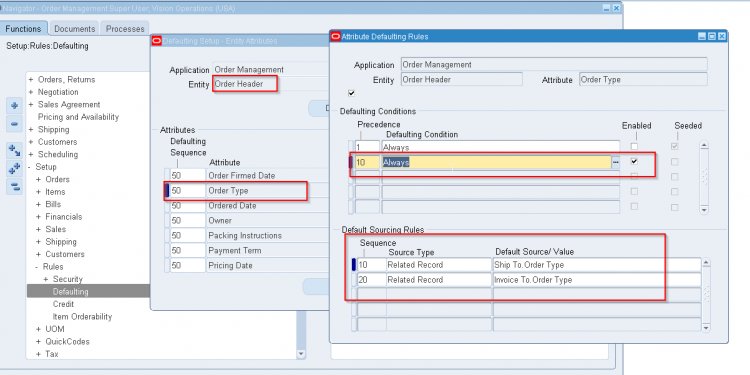Click the expand branch icon in Navigator

click(x=14, y=151)
